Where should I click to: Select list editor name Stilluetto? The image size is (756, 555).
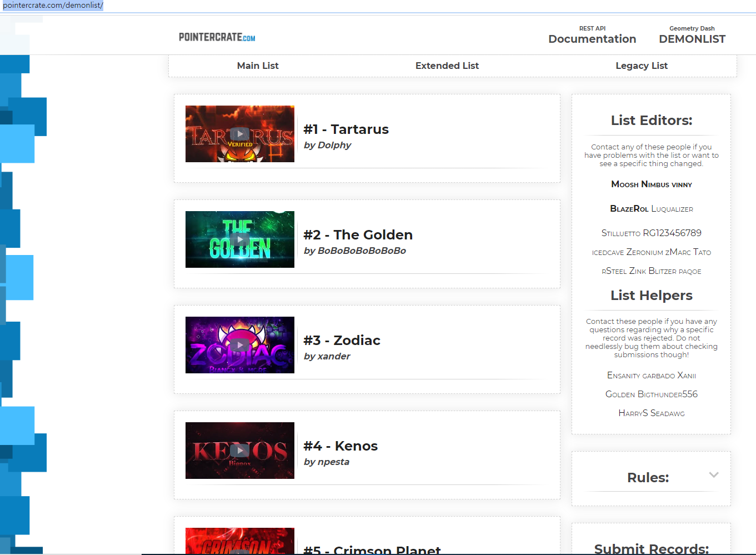[621, 233]
